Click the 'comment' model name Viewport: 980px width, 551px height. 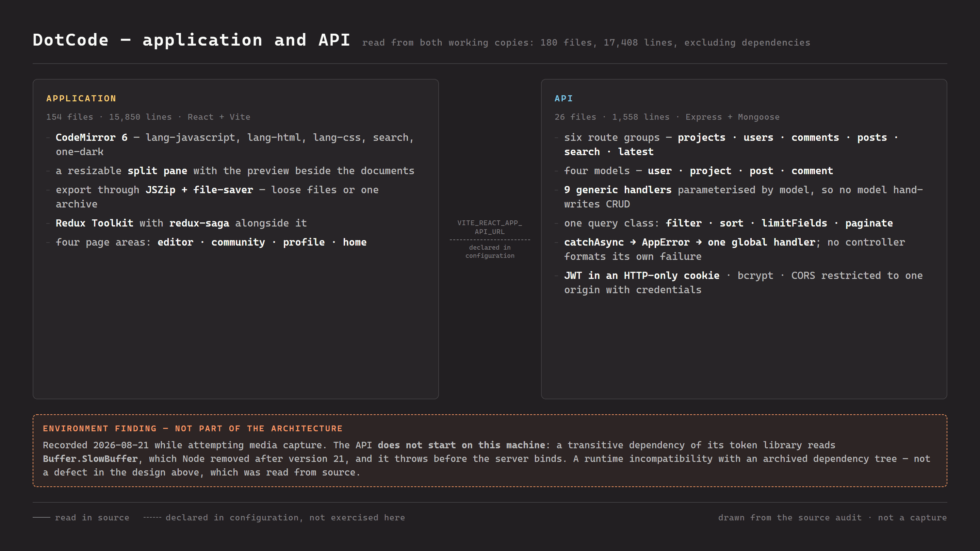812,171
